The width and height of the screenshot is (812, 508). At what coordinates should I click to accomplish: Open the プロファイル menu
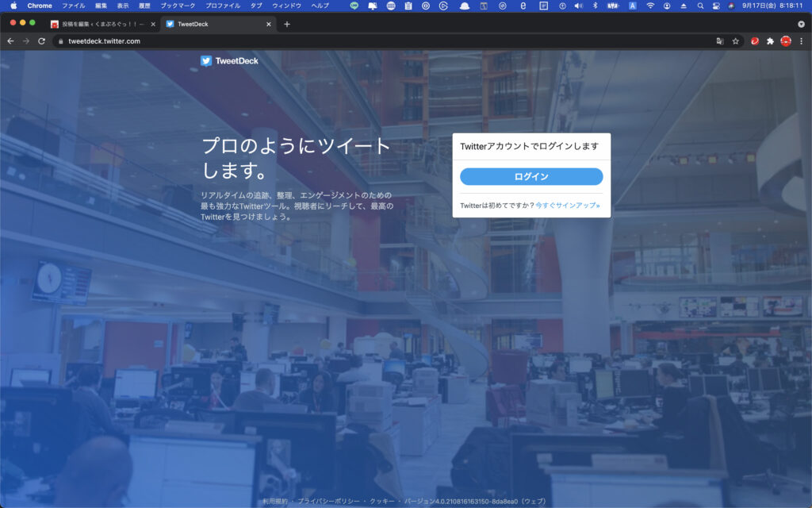coord(223,6)
